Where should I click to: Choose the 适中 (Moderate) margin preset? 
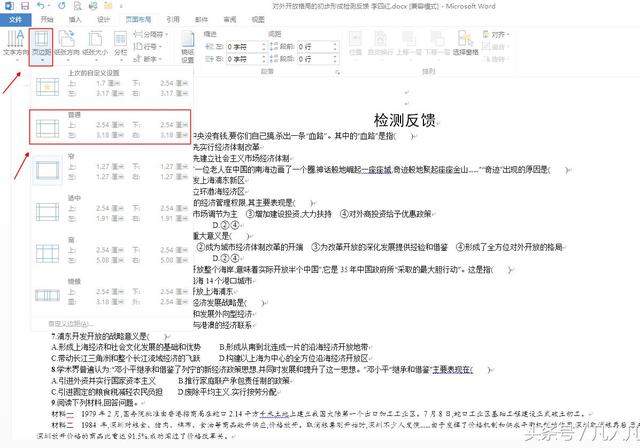click(x=111, y=210)
